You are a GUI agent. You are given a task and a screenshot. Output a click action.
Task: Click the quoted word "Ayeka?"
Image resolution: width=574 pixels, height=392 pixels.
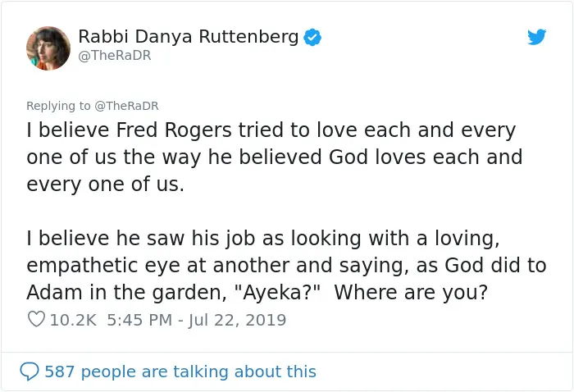pos(277,293)
